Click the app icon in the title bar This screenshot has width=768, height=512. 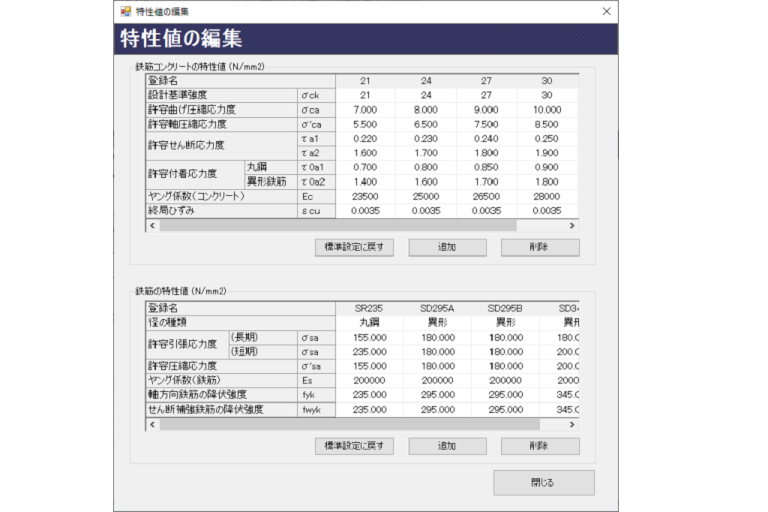[125, 11]
